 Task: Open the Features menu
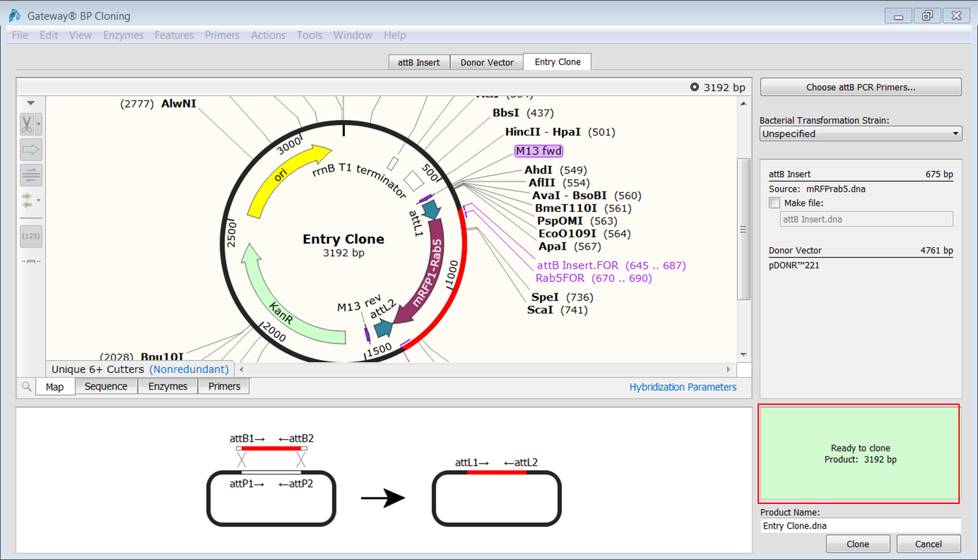pos(174,35)
